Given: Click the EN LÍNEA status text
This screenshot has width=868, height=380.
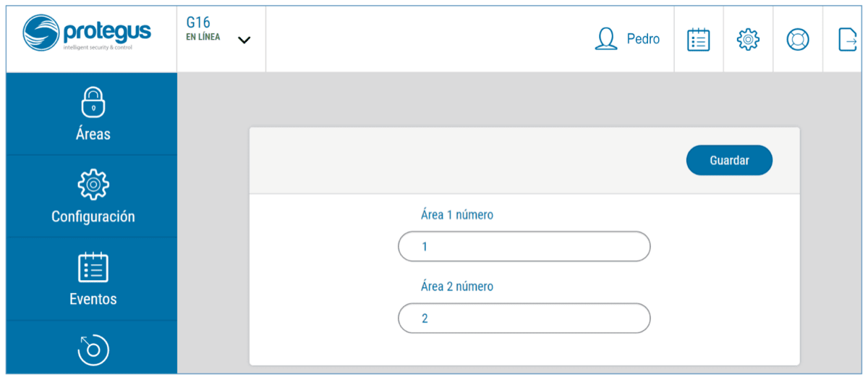Looking at the screenshot, I should [203, 37].
